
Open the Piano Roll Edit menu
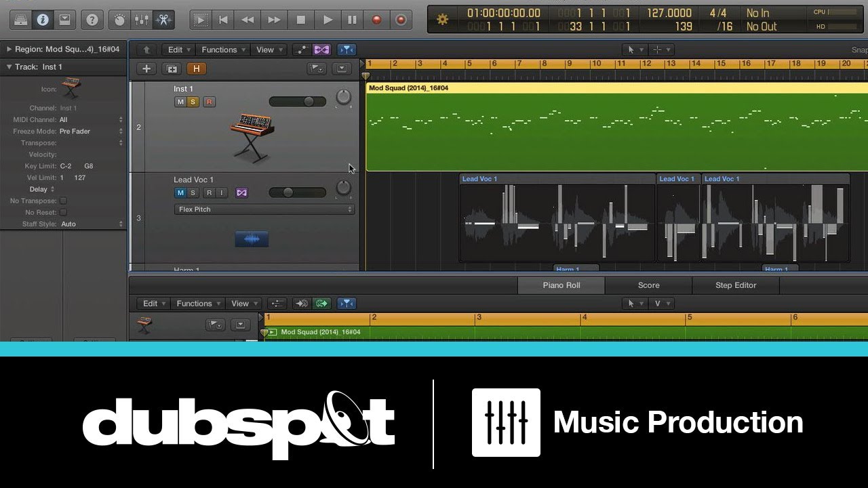(x=154, y=304)
